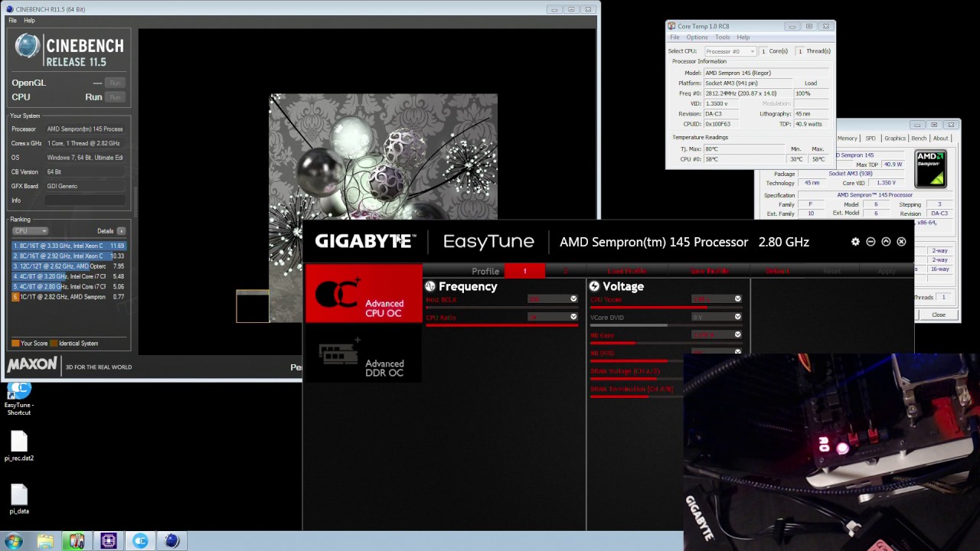Open Select CPU dropdown in Core Temp
The height and width of the screenshot is (551, 980).
click(730, 51)
